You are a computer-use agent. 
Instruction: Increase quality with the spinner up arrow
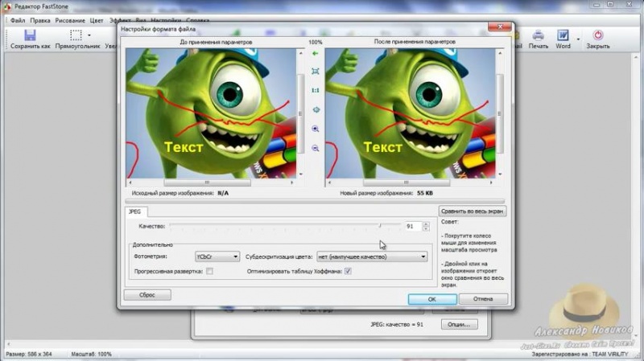pos(426,224)
